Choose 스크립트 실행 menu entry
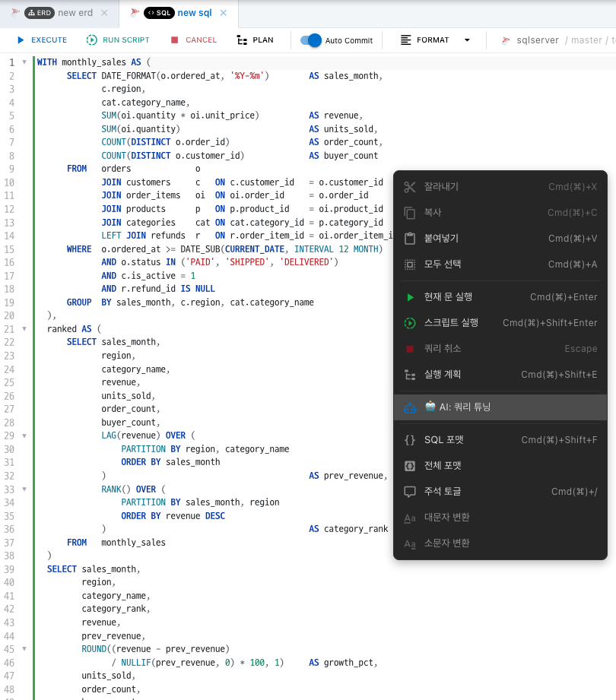 [500, 323]
